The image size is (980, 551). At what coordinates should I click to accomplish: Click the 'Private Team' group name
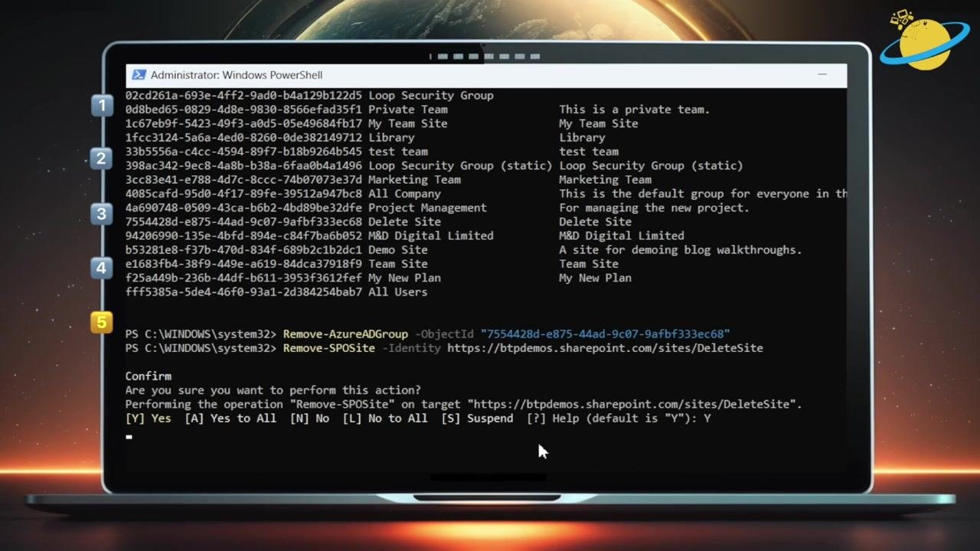408,109
